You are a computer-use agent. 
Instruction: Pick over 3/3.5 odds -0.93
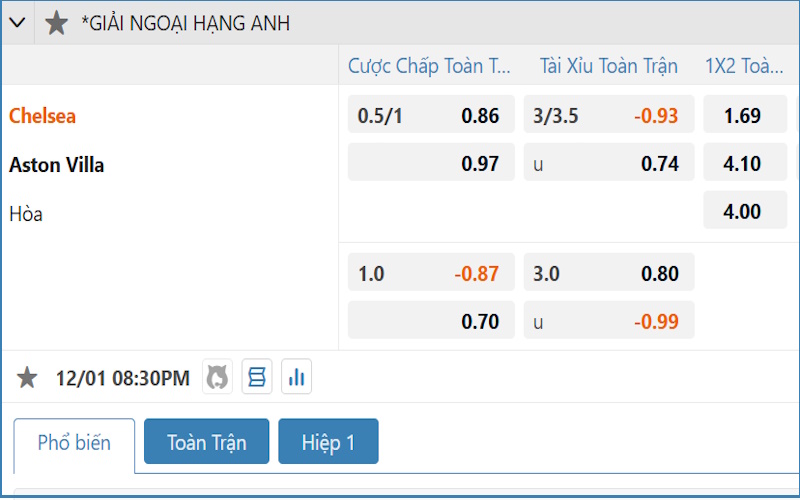pyautogui.click(x=608, y=115)
